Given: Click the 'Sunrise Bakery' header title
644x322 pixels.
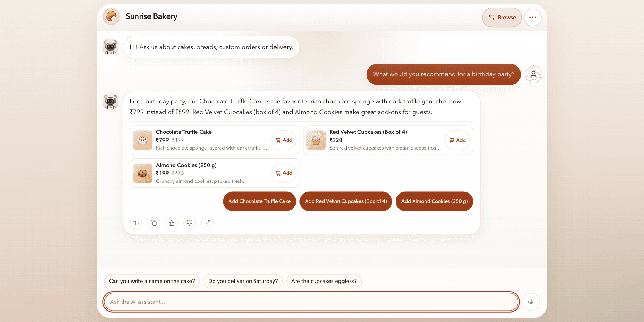Looking at the screenshot, I should [x=151, y=16].
